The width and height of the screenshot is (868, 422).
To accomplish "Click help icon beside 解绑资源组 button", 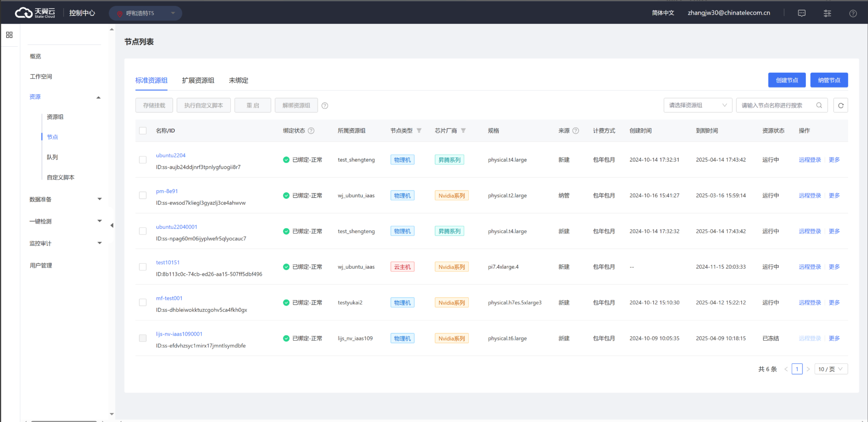I will 325,105.
